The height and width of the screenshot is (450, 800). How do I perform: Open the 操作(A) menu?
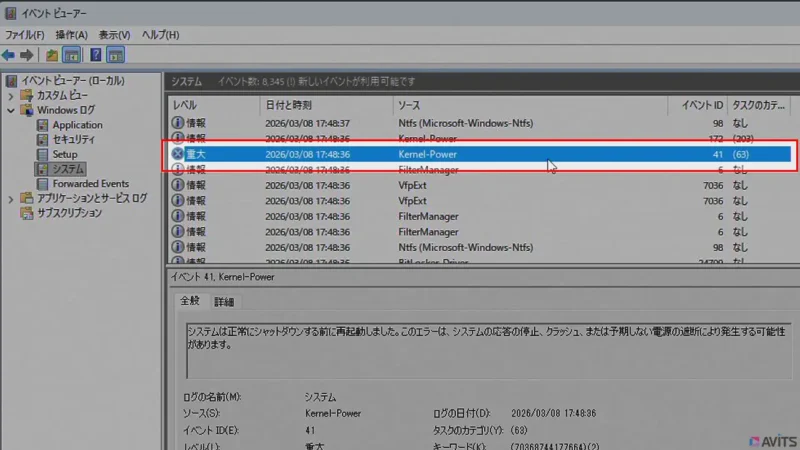tap(71, 35)
